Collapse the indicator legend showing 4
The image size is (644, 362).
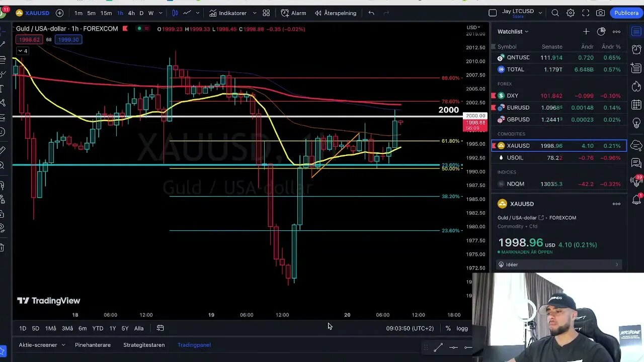pyautogui.click(x=23, y=51)
